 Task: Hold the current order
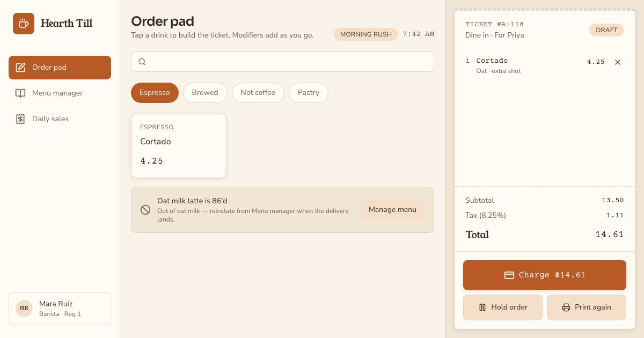coord(503,307)
